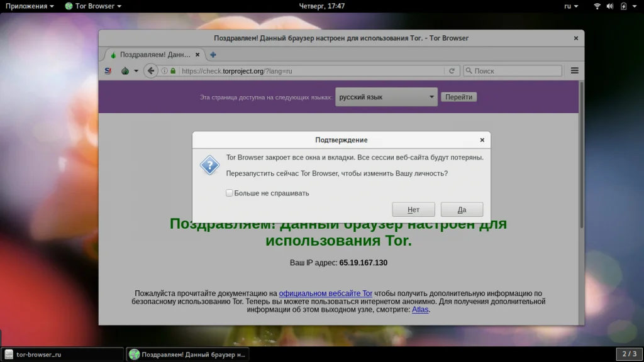Open the "Tor Browser" app menu in top bar
644x362 pixels.
click(93, 6)
